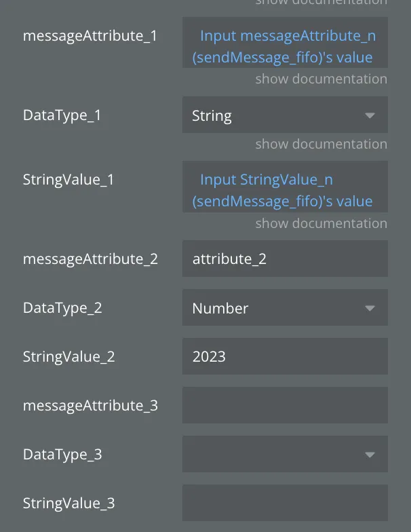411x532 pixels.
Task: Click the StringValue_1 dynamic expression field
Action: click(285, 190)
